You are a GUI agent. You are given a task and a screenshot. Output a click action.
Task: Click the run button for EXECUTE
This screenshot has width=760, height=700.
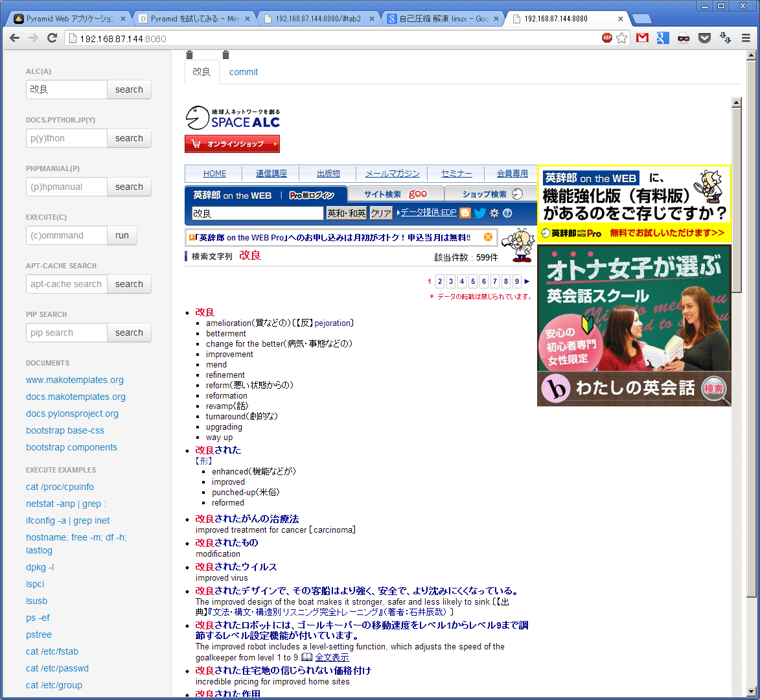pos(122,235)
